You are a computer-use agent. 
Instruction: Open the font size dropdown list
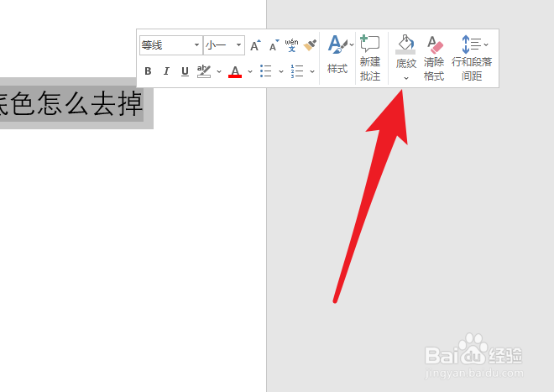(x=239, y=45)
